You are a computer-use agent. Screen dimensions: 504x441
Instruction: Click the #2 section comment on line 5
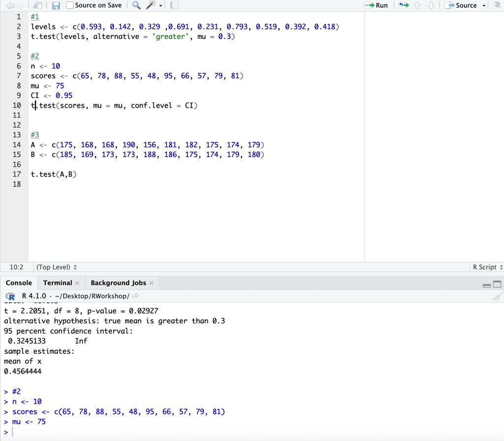[35, 56]
